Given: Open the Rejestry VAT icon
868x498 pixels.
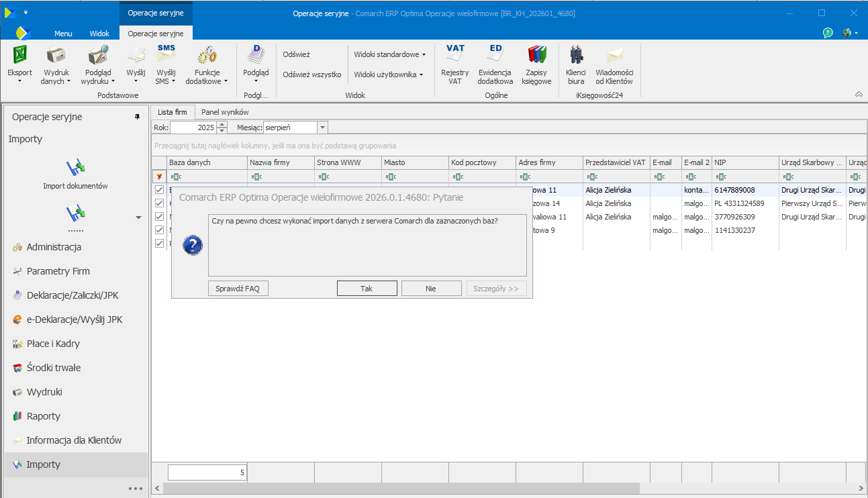Looking at the screenshot, I should tap(455, 54).
